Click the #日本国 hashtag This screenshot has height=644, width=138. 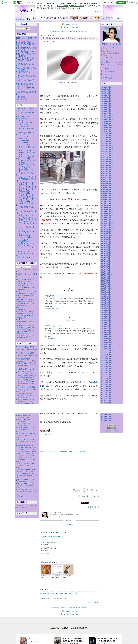pyautogui.click(x=47, y=452)
